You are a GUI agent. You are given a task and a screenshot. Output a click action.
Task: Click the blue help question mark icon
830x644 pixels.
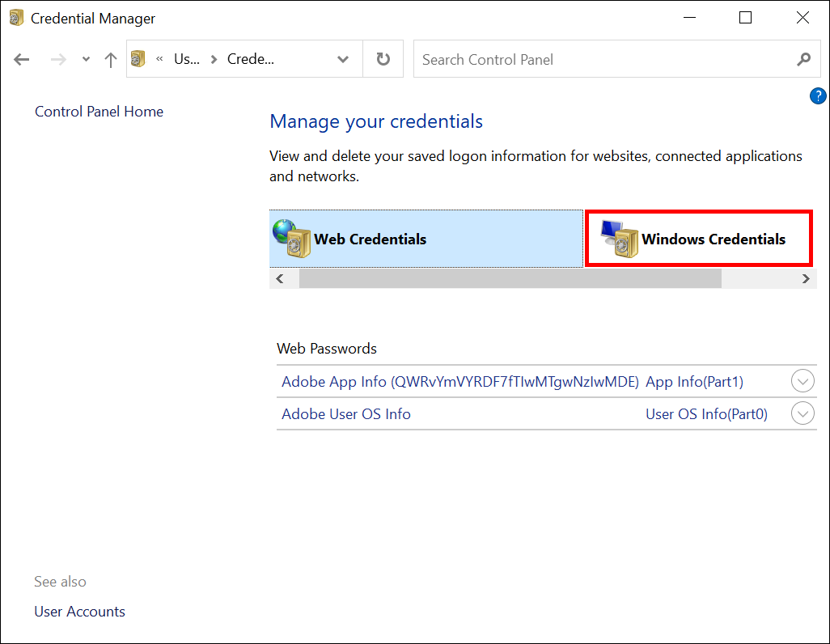pos(817,96)
